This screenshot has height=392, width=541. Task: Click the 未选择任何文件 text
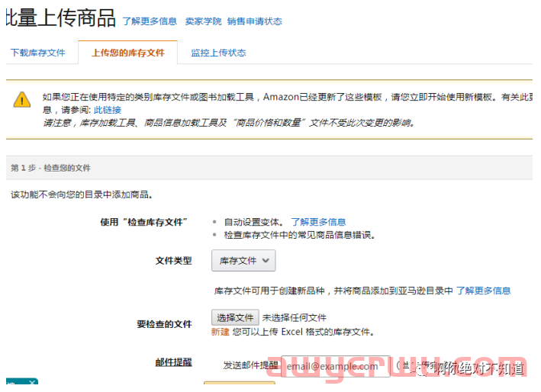click(295, 317)
